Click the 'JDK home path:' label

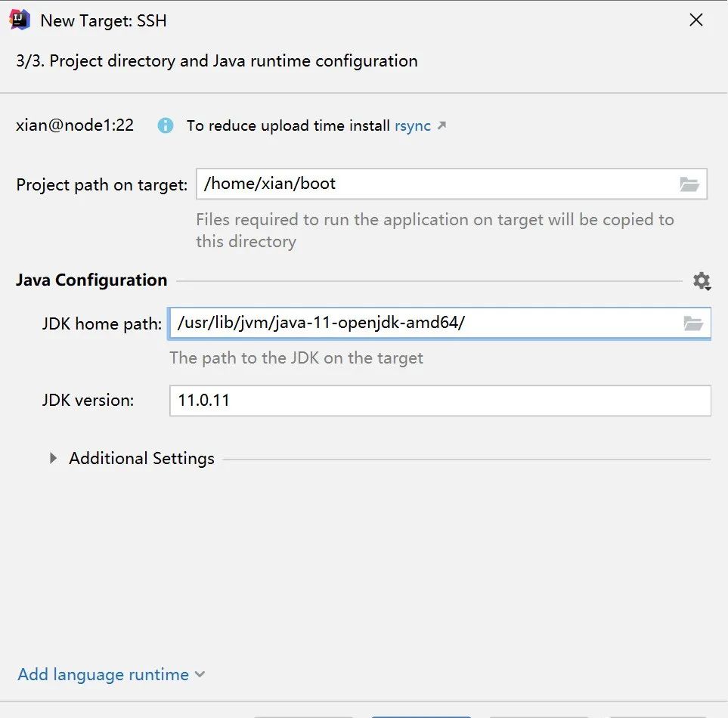coord(102,323)
